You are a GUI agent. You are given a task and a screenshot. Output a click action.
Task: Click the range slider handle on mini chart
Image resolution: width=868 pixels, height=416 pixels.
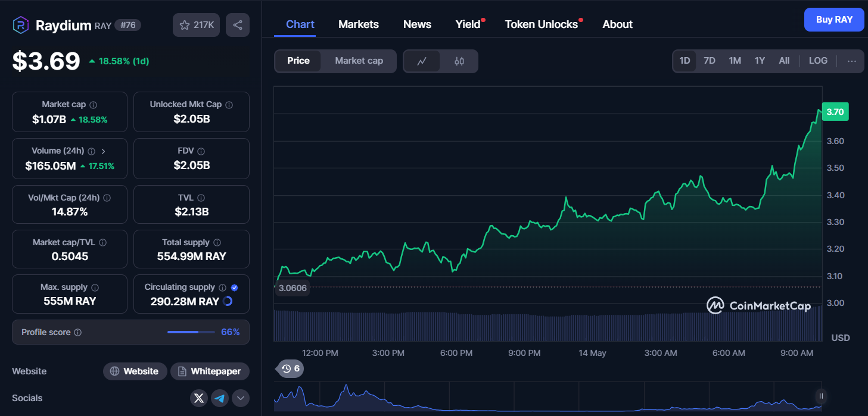click(821, 396)
